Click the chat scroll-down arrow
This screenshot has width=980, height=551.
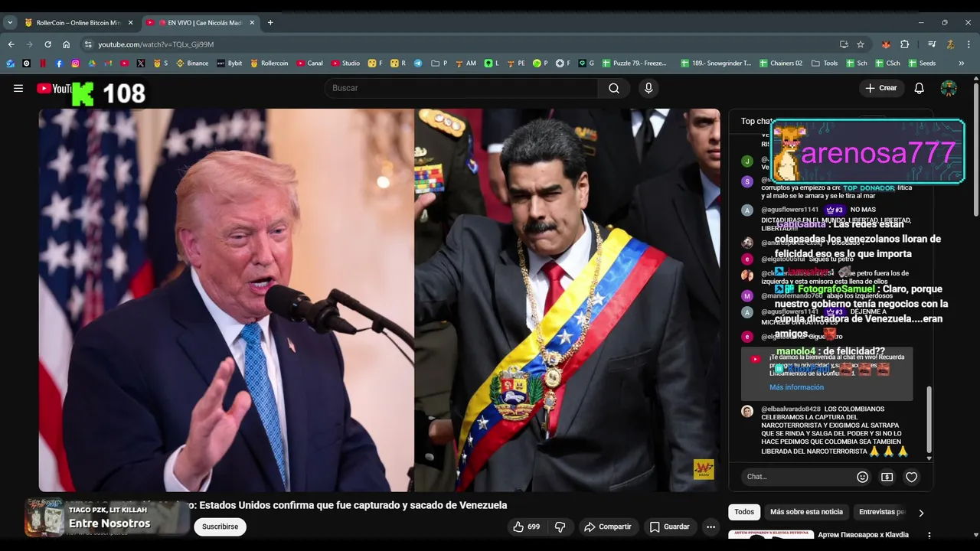pyautogui.click(x=929, y=458)
